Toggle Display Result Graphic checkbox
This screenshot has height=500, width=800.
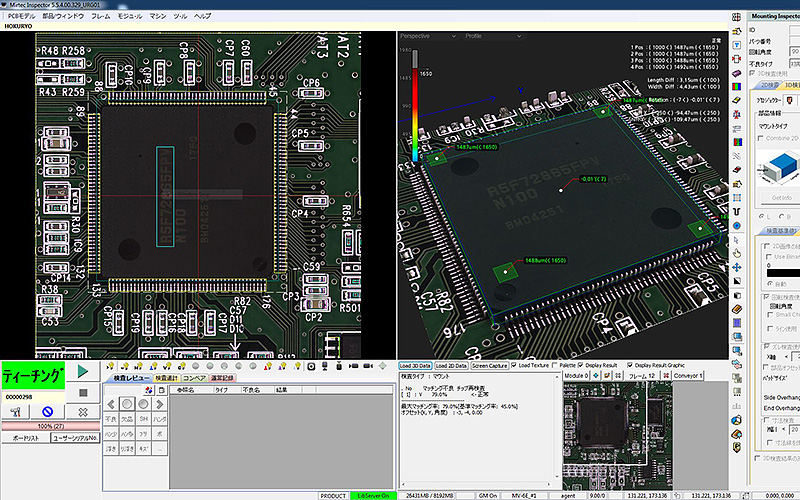pyautogui.click(x=628, y=365)
